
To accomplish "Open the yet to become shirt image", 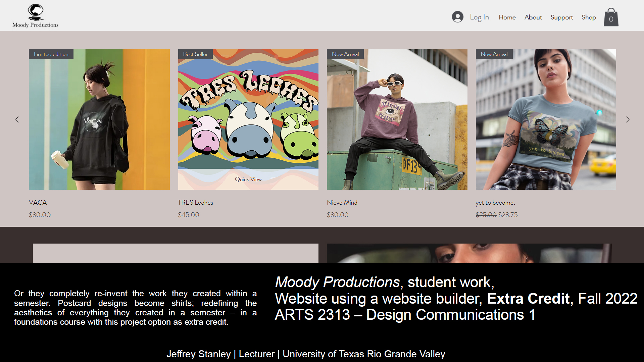I will coord(546,119).
